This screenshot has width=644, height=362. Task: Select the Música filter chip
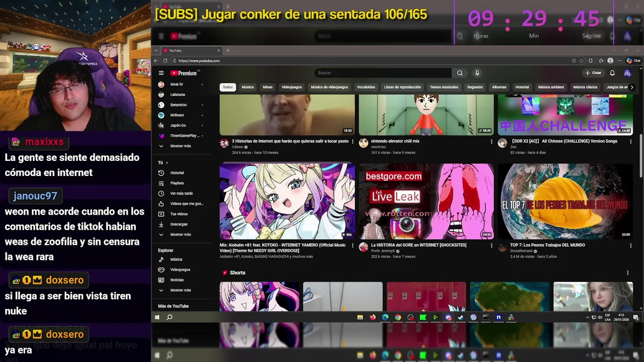[x=248, y=87]
